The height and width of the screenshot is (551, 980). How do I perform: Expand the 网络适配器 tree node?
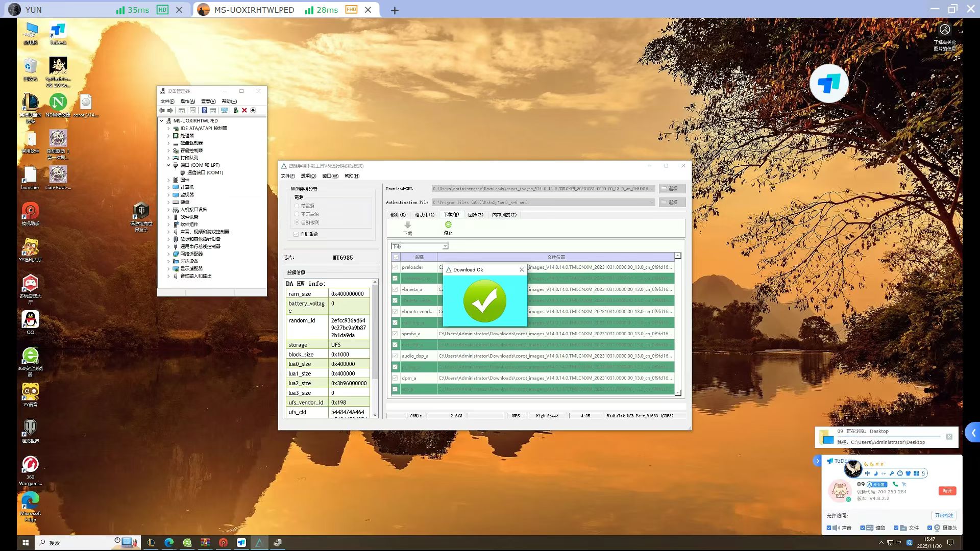(168, 254)
